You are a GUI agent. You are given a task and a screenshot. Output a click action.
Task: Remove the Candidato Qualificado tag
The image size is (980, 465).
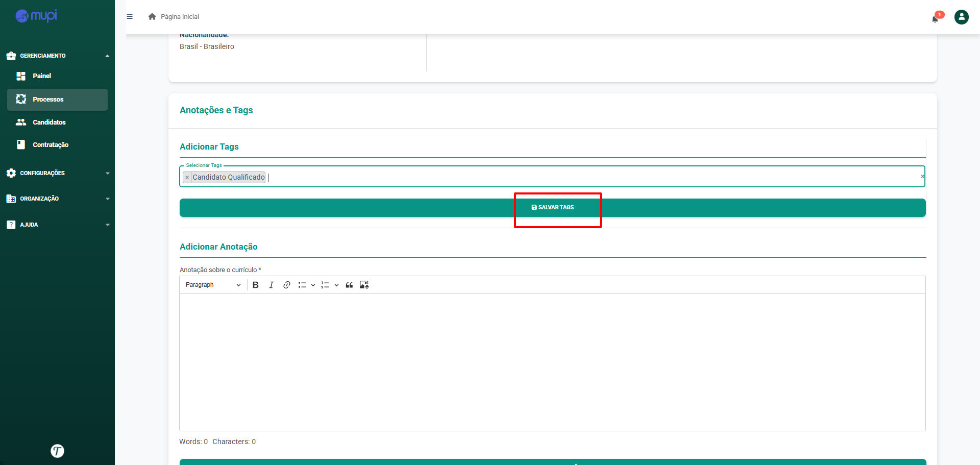[187, 177]
